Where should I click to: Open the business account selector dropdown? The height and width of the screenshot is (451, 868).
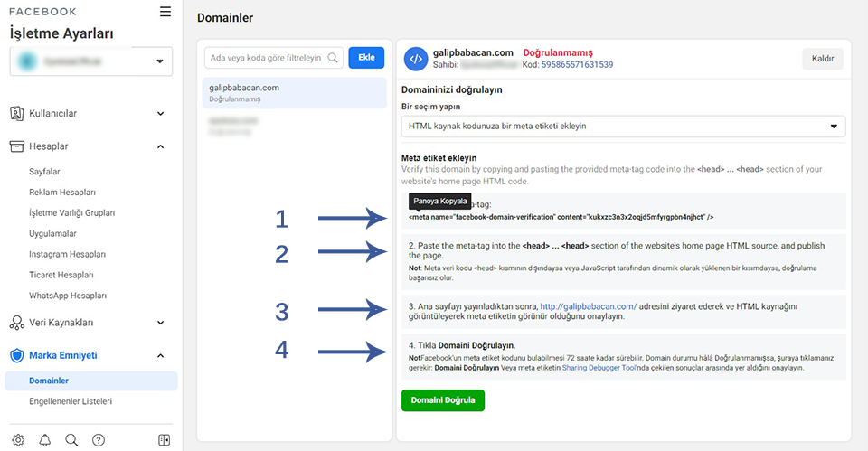click(90, 61)
